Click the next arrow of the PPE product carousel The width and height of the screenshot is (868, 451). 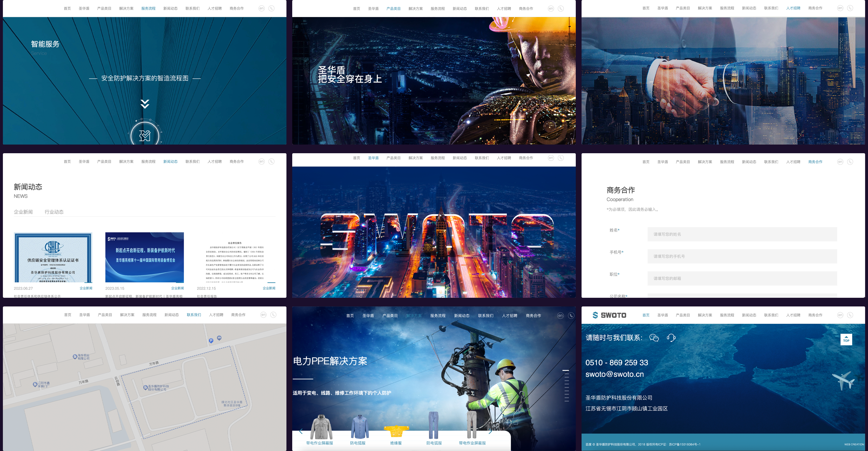tap(490, 431)
